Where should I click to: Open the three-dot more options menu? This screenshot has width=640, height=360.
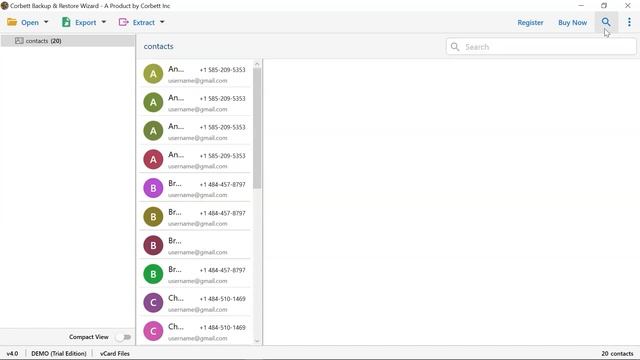629,22
